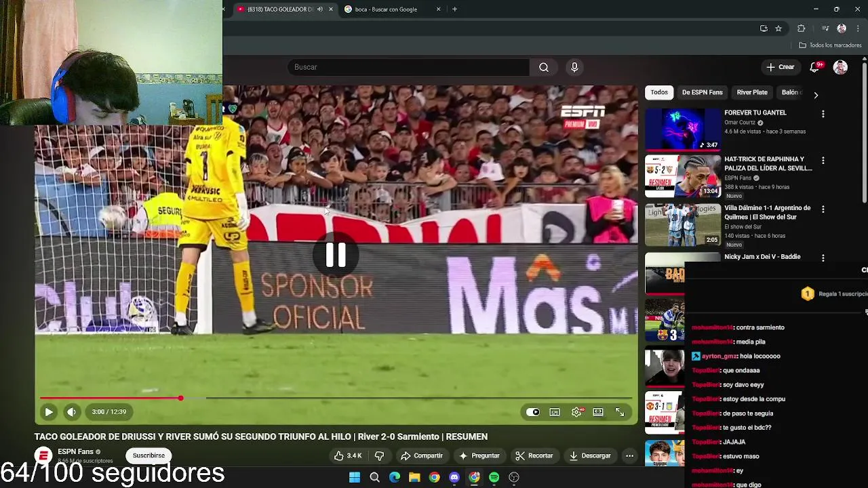Dislike the video with the thumbs-down icon
Image resolution: width=868 pixels, height=488 pixels.
coord(380,455)
